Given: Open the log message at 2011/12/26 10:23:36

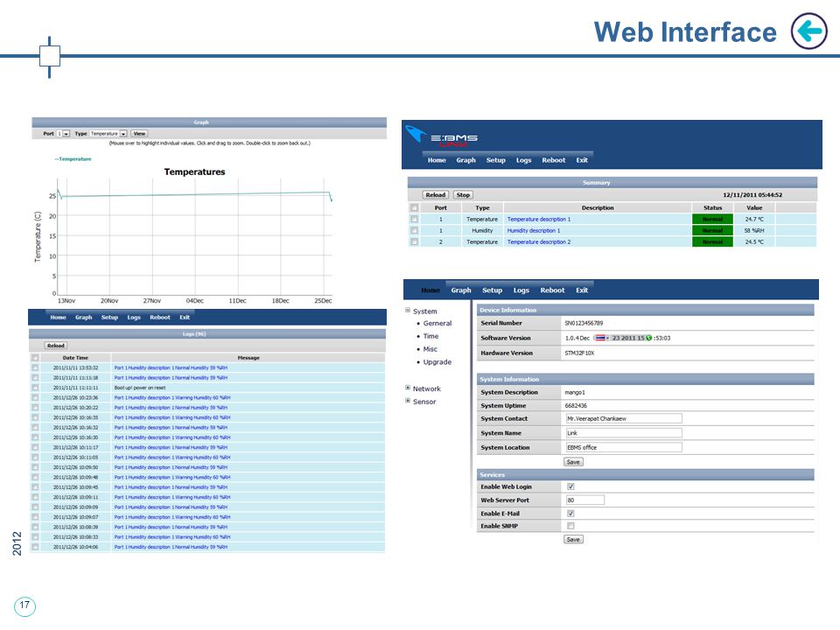Looking at the screenshot, I should [x=172, y=397].
